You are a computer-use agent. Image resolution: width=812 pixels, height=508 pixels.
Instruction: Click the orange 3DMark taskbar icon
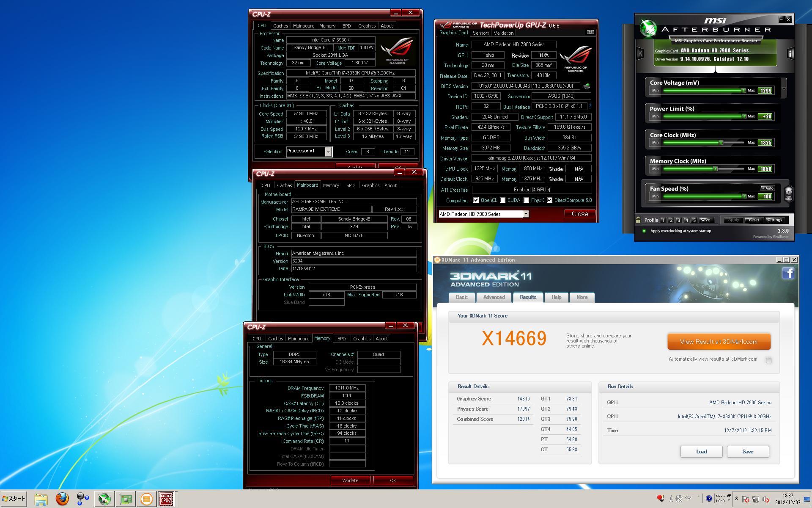click(146, 500)
